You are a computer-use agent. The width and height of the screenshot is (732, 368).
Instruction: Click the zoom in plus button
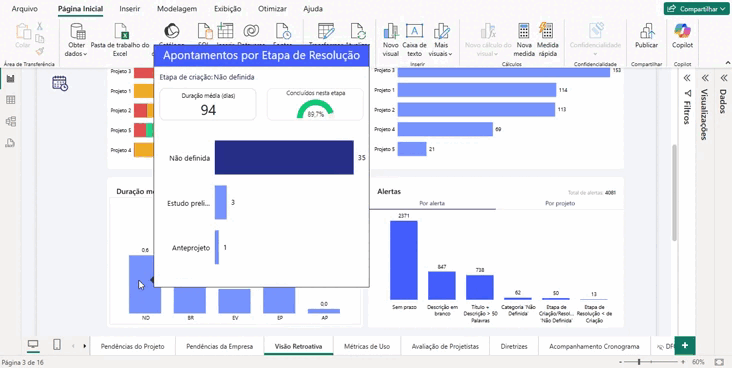click(x=684, y=362)
